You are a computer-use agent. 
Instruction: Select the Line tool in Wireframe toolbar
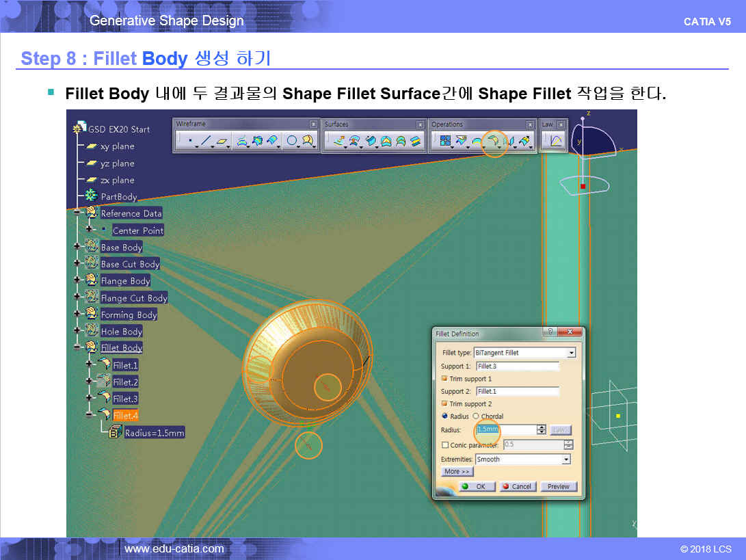(206, 142)
